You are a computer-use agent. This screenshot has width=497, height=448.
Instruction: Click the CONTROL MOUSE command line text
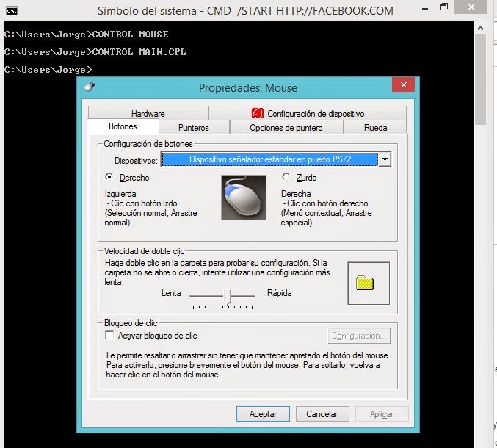pyautogui.click(x=130, y=35)
